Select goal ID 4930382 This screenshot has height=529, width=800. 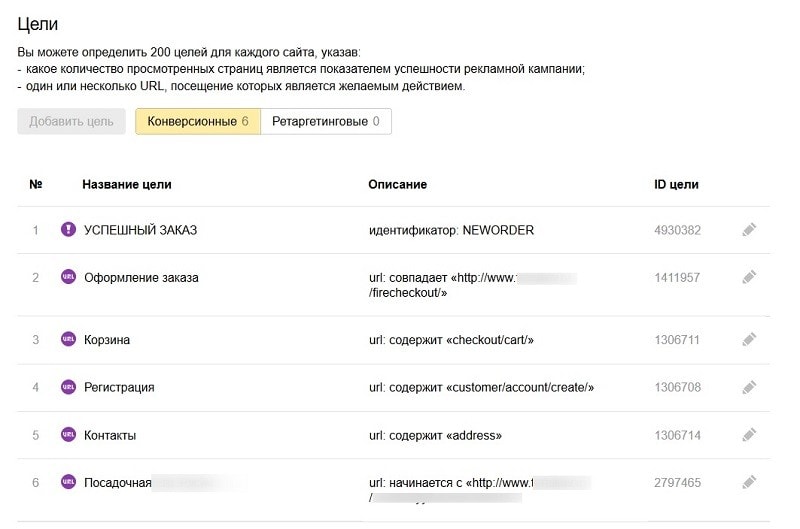[x=677, y=230]
